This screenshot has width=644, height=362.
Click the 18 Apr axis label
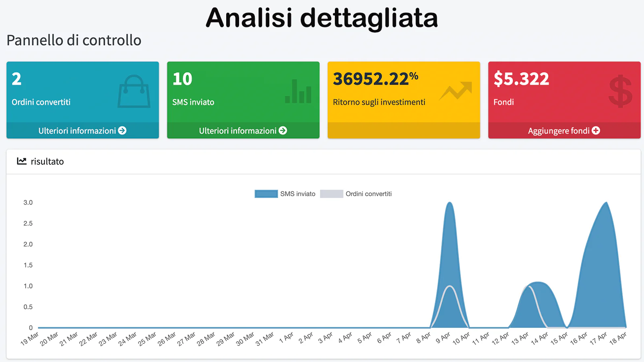(x=618, y=339)
